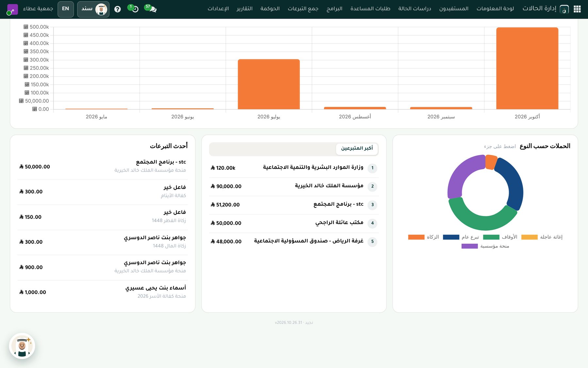Open the assistant avatar floating chat button
588x368 pixels.
point(22,346)
